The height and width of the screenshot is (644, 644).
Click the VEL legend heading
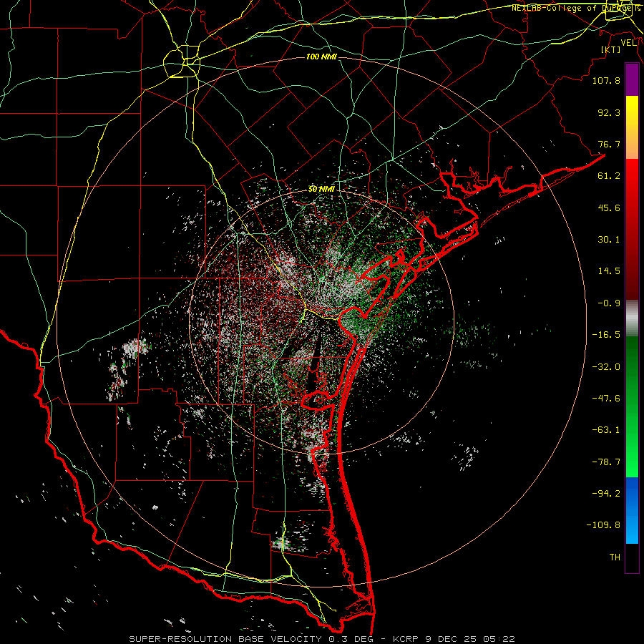click(628, 43)
